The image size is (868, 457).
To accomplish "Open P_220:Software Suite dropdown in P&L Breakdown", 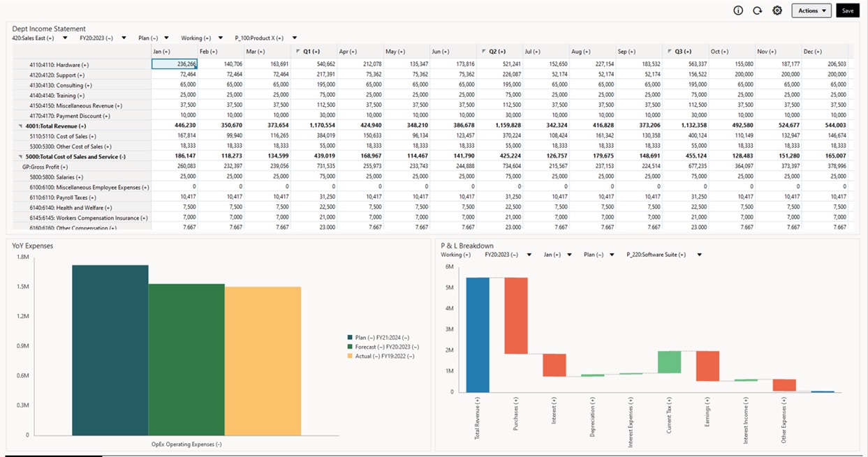I will pyautogui.click(x=700, y=254).
